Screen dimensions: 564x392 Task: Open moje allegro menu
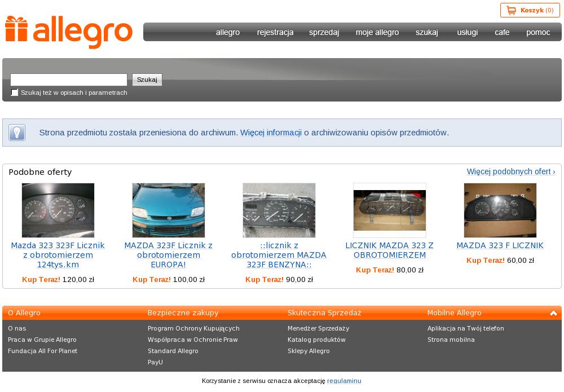377,32
